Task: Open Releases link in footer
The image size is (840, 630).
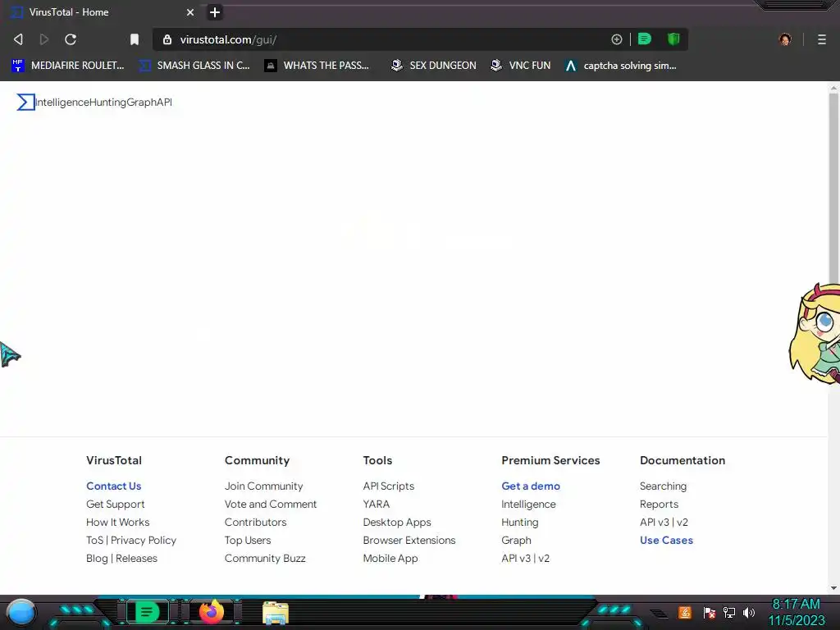Action: click(x=137, y=558)
